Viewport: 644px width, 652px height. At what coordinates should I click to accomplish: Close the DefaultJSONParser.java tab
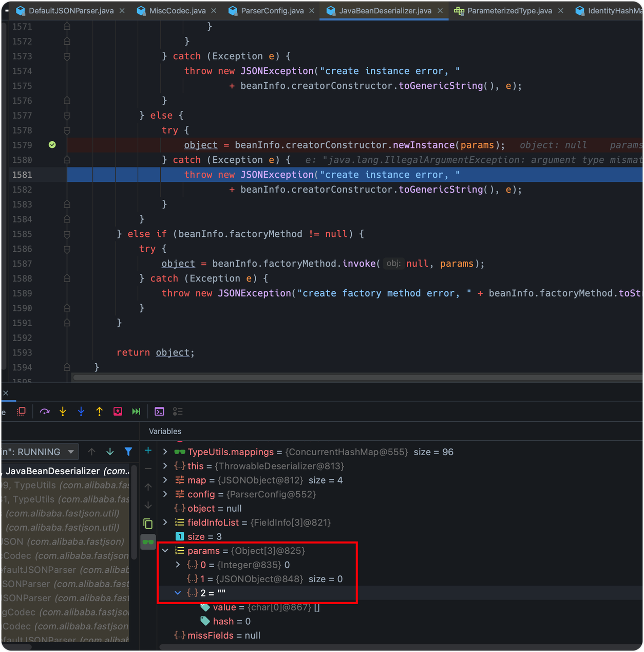point(122,11)
